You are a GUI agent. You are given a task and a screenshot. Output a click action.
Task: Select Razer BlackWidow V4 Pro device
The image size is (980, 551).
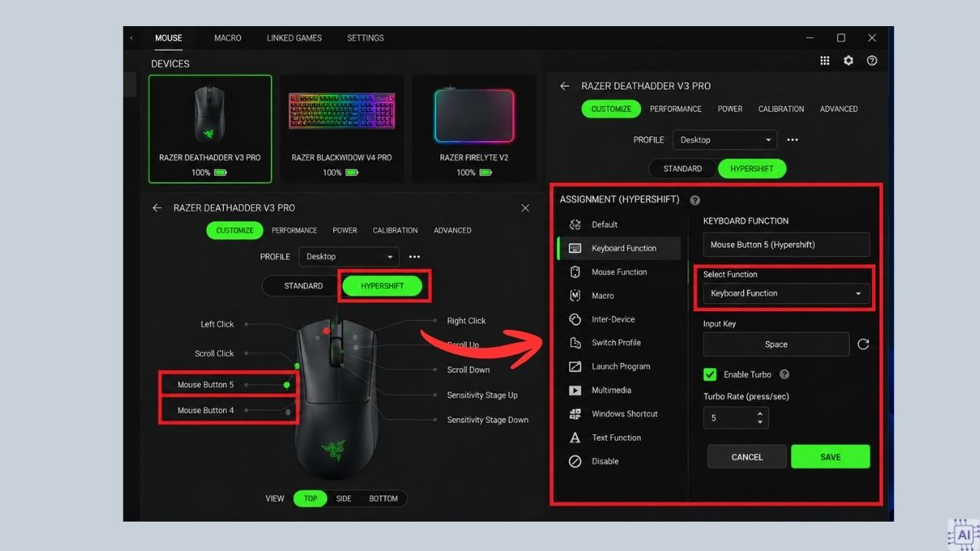click(341, 129)
